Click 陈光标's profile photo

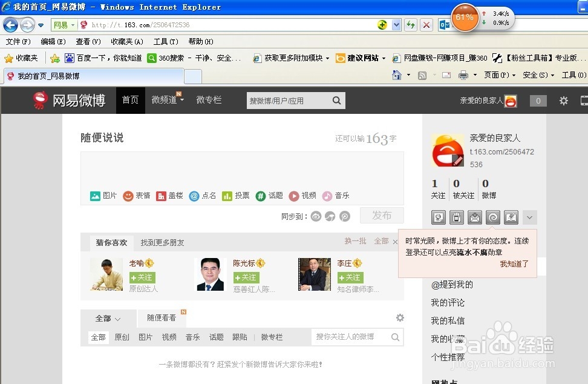pyautogui.click(x=211, y=274)
